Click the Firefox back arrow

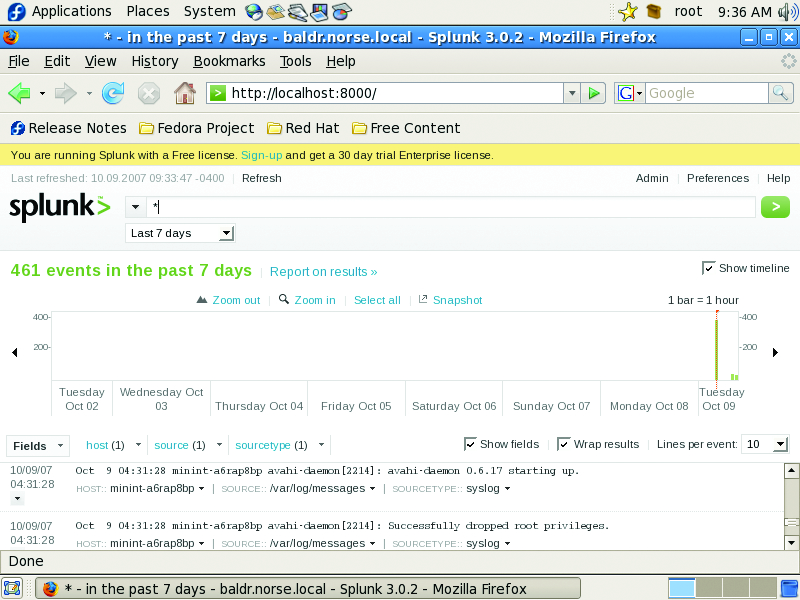[19, 93]
